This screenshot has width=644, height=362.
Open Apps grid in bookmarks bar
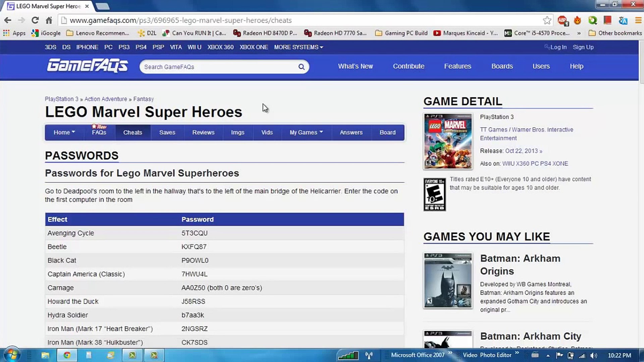[x=6, y=33]
